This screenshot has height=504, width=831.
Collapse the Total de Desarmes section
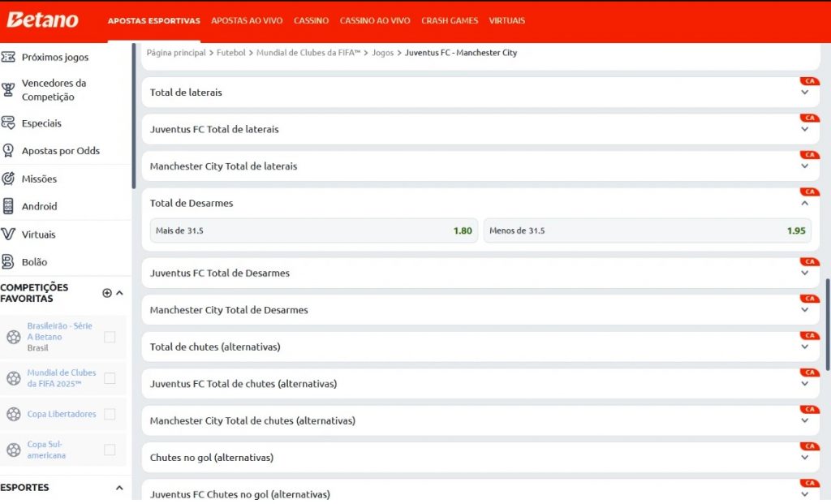tap(804, 204)
